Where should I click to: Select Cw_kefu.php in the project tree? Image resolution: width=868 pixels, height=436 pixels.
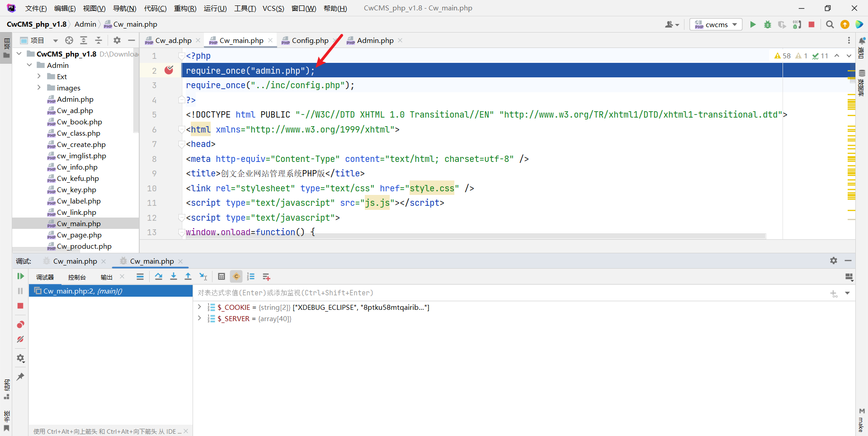pos(78,179)
